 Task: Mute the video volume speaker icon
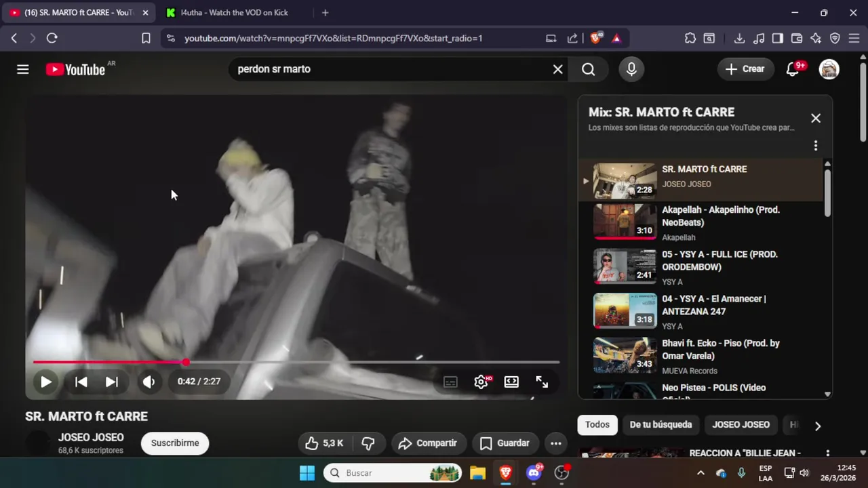149,382
